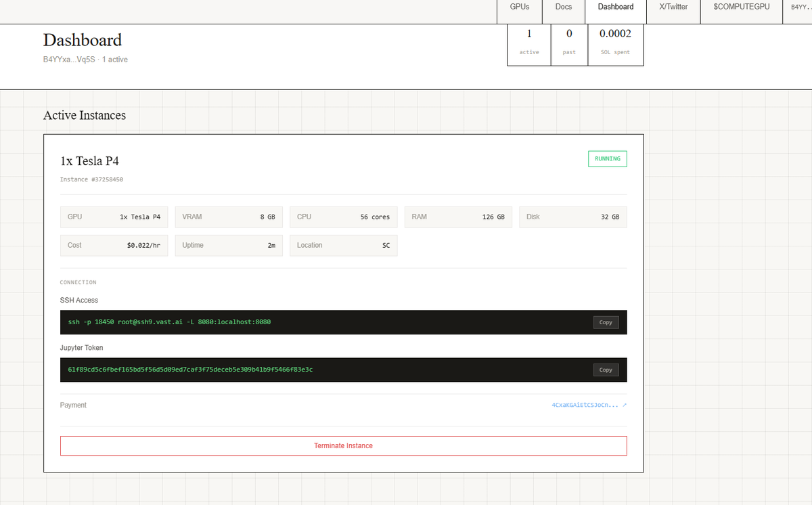Viewport: 812px width, 505px height.
Task: Click the Active Instances heading
Action: pos(85,115)
